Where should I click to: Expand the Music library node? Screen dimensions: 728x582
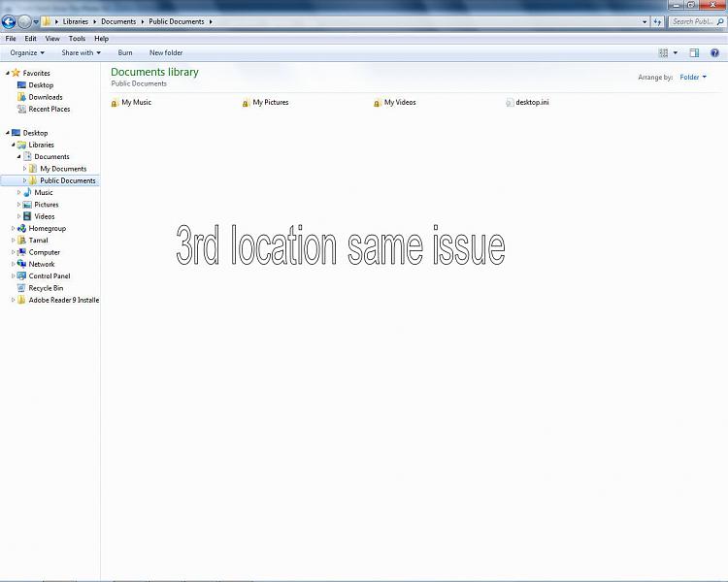pyautogui.click(x=19, y=193)
